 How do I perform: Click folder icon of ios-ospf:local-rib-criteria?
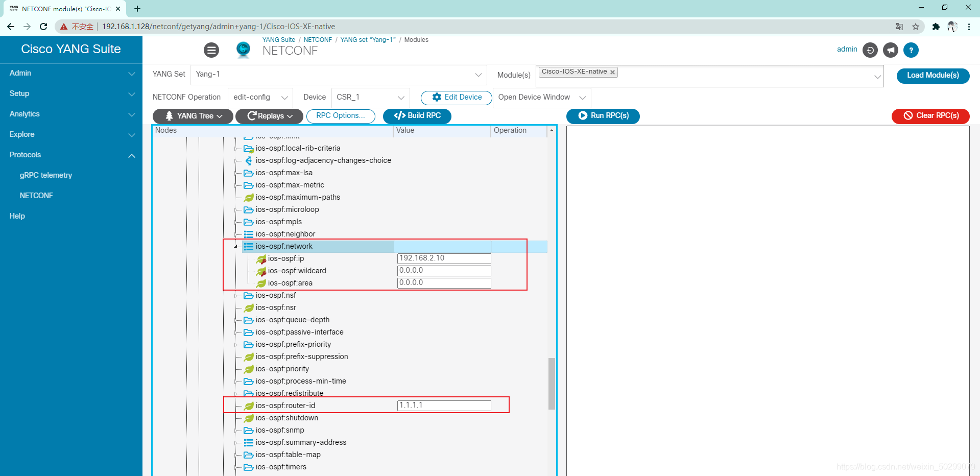coord(249,149)
